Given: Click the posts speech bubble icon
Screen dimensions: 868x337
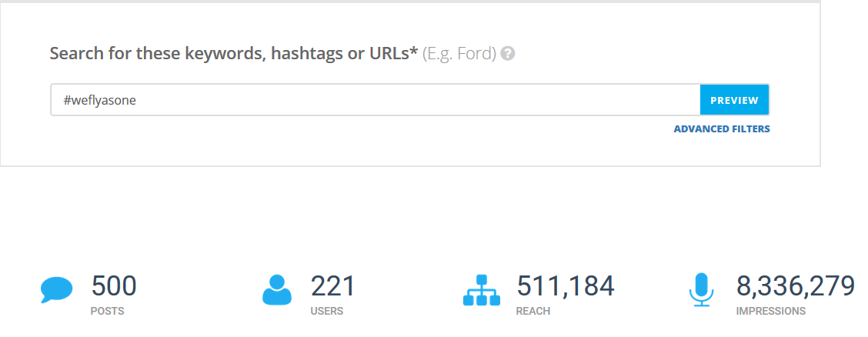Looking at the screenshot, I should (56, 290).
